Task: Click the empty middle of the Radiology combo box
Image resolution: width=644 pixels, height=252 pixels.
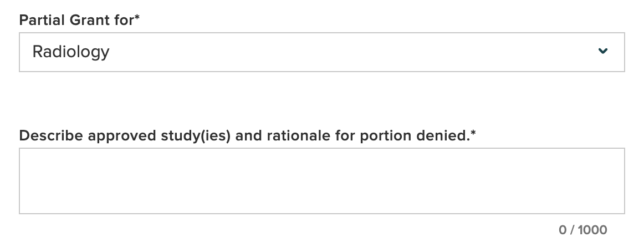Action: (x=333, y=52)
